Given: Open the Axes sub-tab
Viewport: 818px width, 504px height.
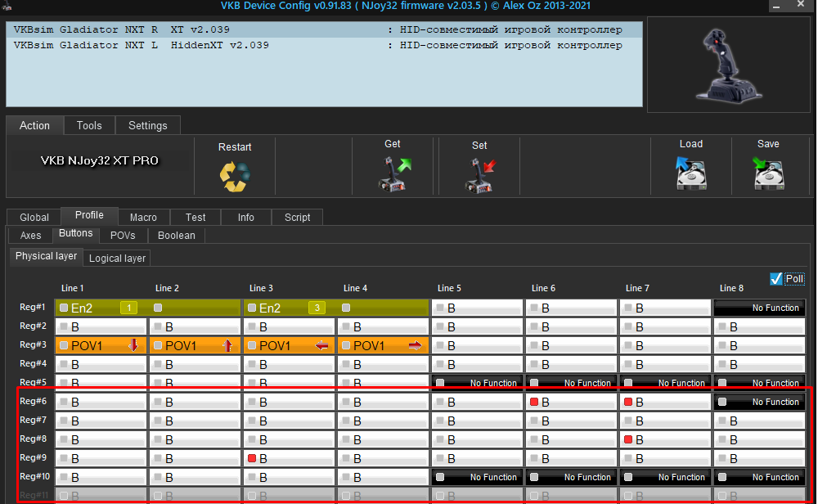Looking at the screenshot, I should [x=31, y=236].
